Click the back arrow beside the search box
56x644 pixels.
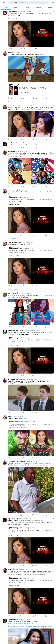pos(4,2)
